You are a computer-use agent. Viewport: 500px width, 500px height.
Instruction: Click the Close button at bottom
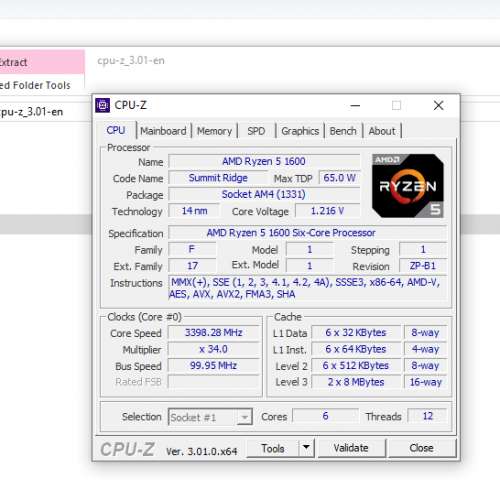(422, 448)
